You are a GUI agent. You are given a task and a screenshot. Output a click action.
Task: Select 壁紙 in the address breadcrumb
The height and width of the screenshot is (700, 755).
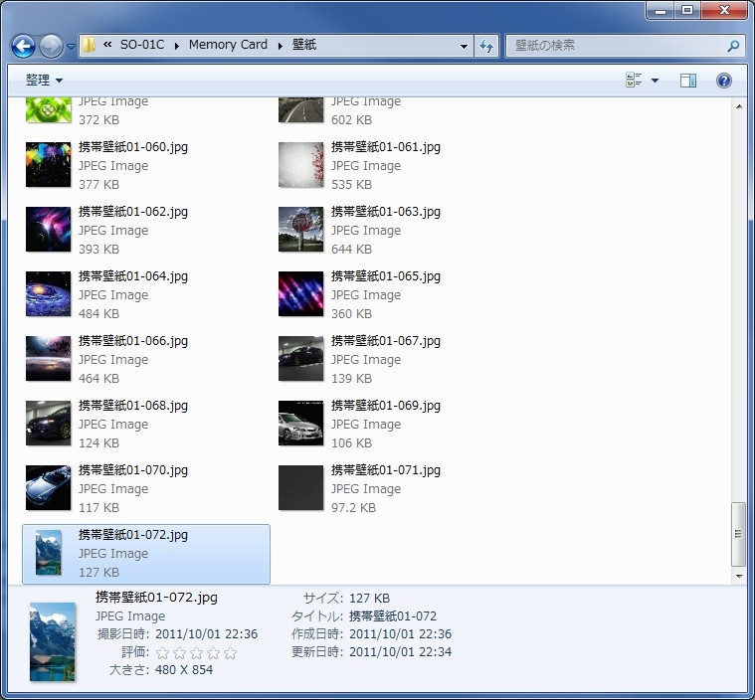[x=304, y=45]
